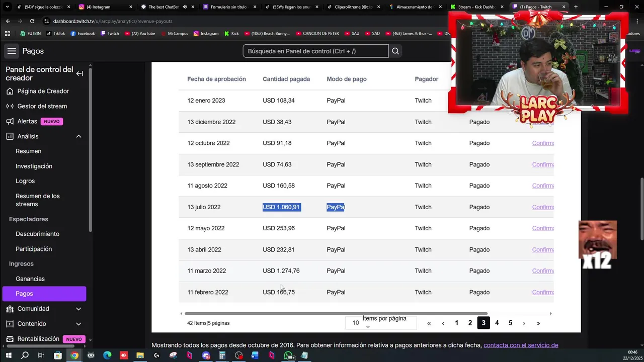Go to payments page 1
This screenshot has width=644, height=362.
pos(456,323)
